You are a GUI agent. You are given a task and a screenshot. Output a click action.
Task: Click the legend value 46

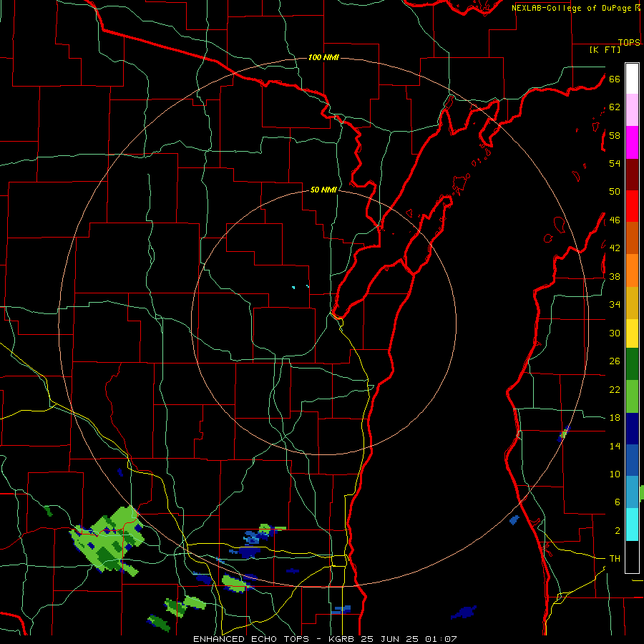(615, 220)
